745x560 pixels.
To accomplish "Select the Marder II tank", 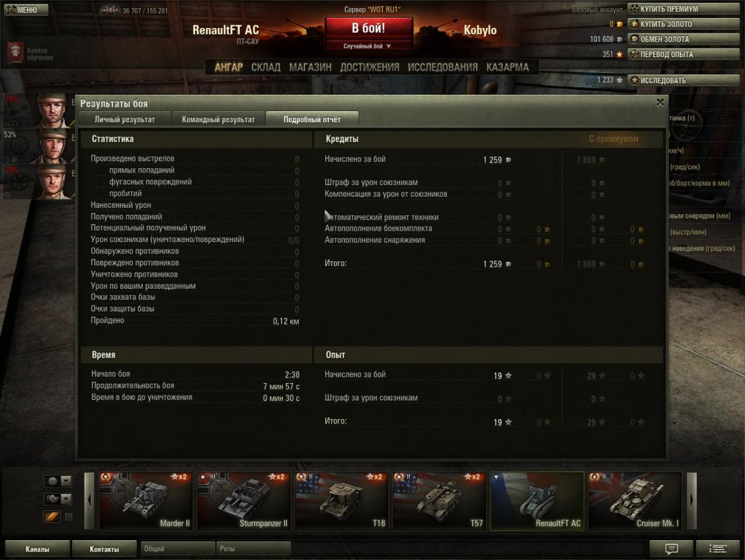I will [146, 501].
